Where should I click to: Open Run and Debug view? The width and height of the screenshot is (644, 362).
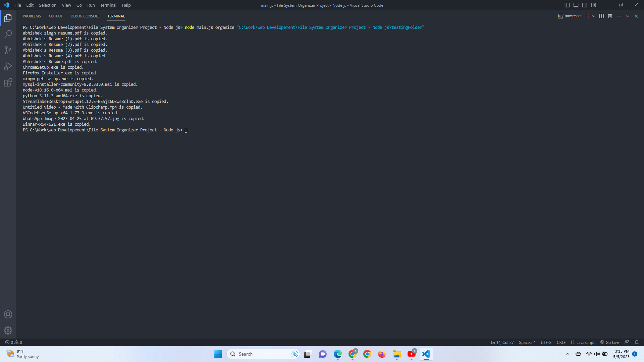(x=8, y=66)
